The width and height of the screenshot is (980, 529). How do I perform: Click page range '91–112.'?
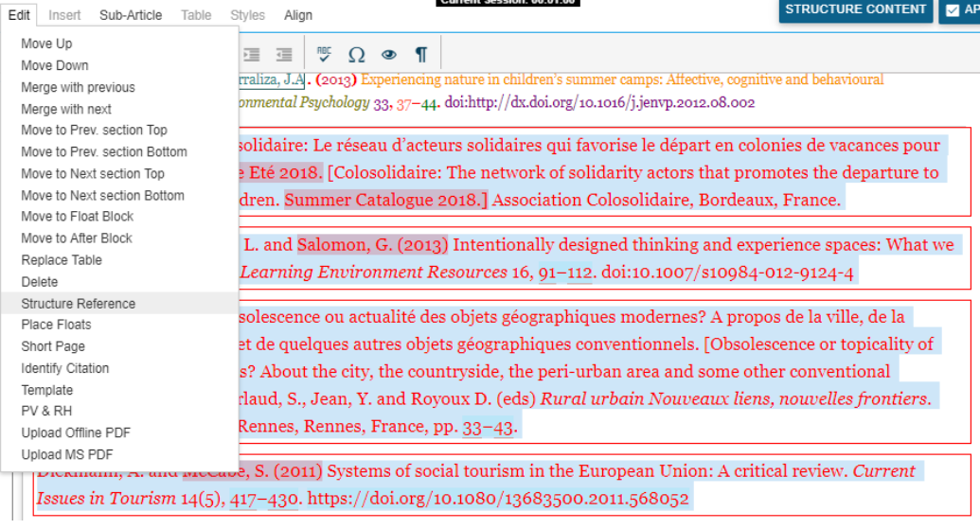[567, 273]
